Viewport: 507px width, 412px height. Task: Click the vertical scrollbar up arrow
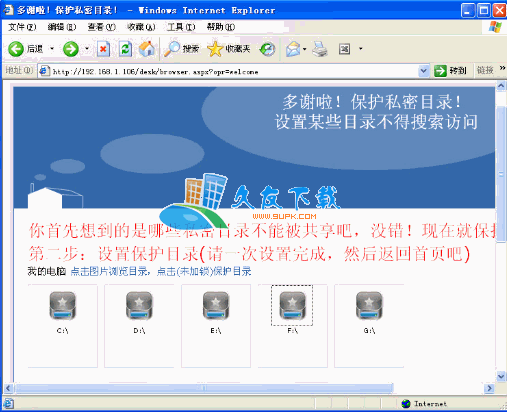pyautogui.click(x=501, y=86)
